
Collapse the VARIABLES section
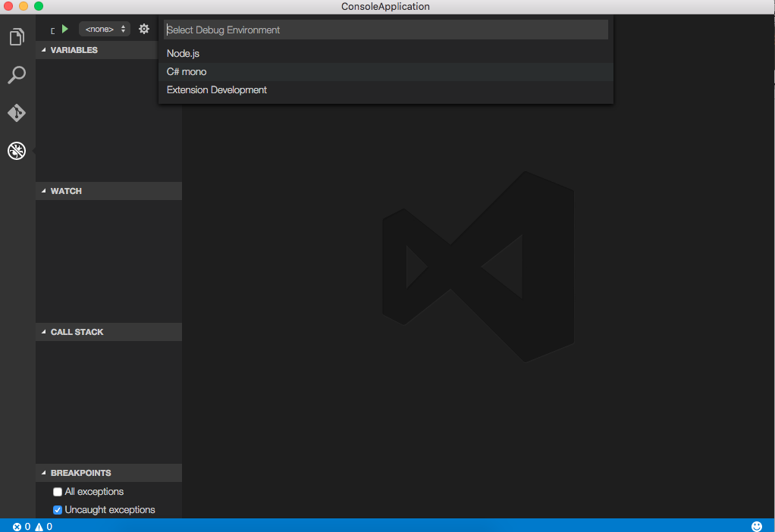[43, 50]
